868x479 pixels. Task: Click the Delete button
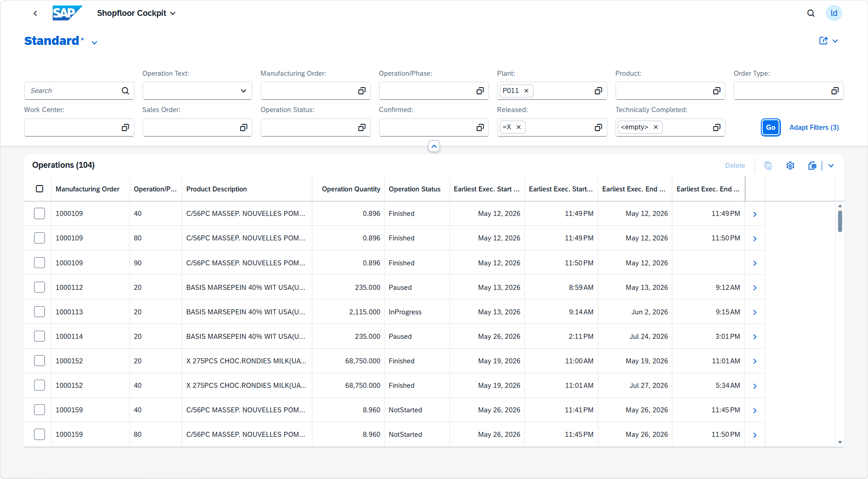(735, 166)
